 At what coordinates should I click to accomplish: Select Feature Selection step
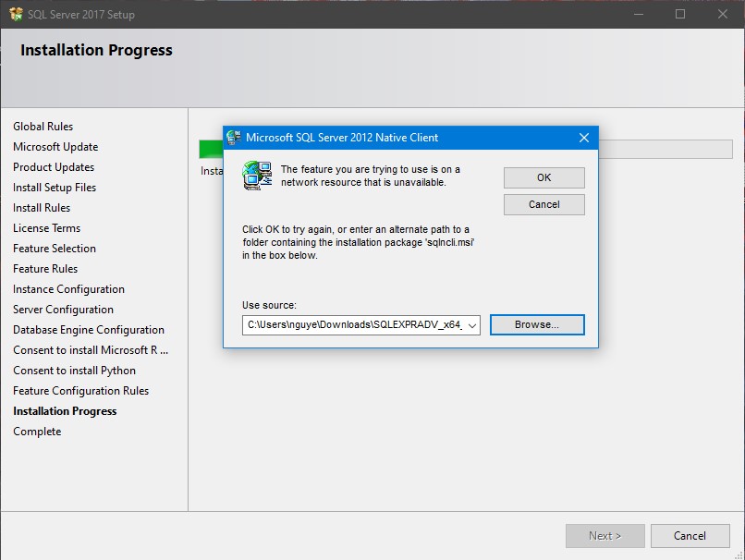55,249
